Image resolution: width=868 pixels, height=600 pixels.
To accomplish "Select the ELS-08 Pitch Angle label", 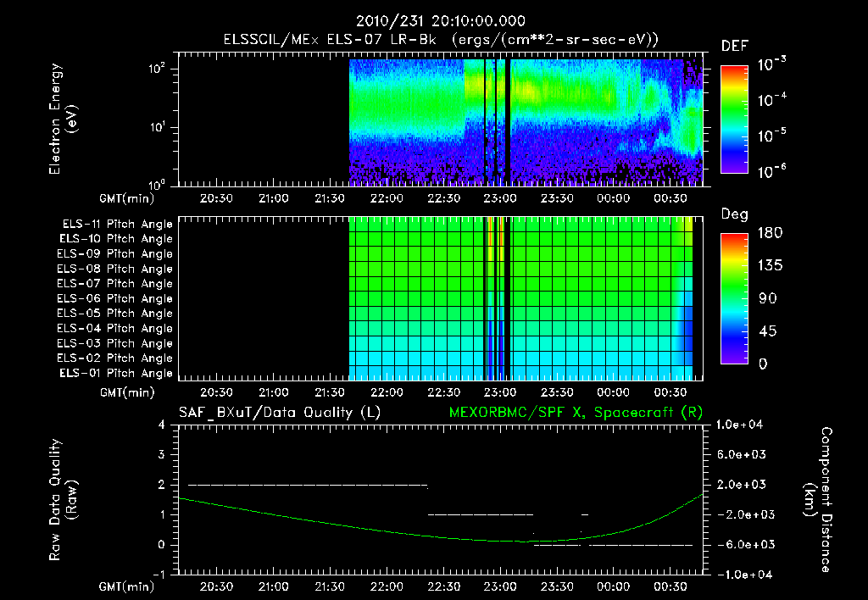I will tap(114, 269).
